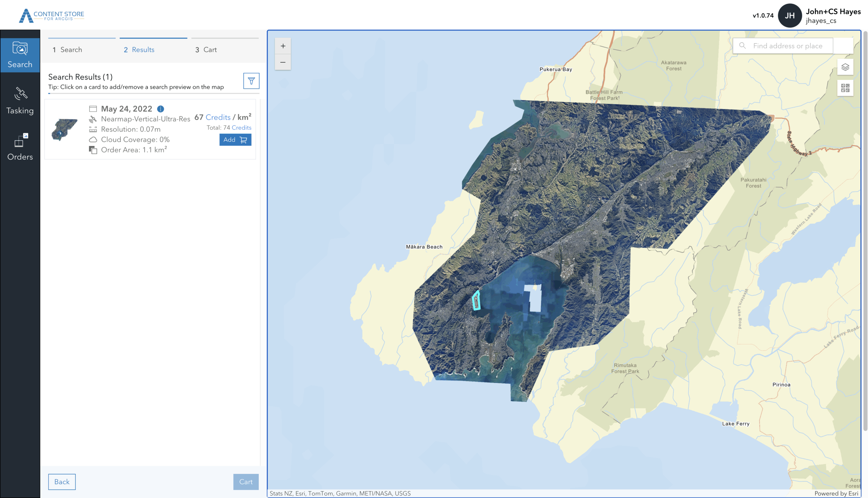Open the Orders section

[20, 147]
